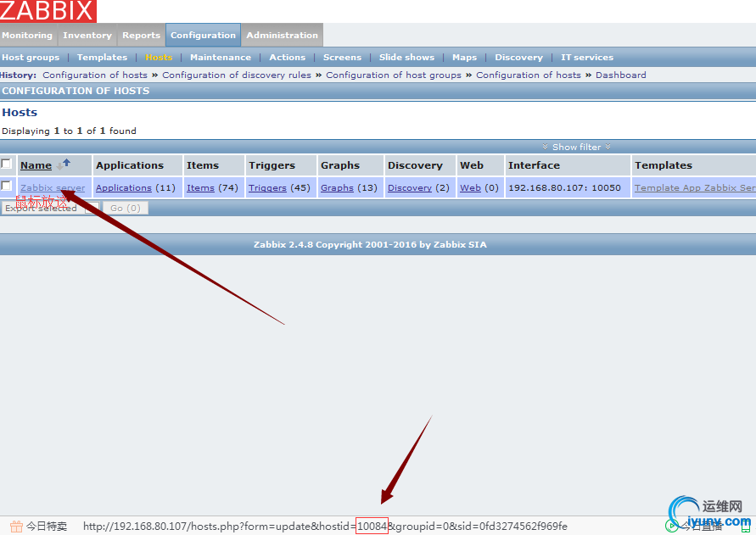Select the Configuration main menu tab

(x=203, y=35)
